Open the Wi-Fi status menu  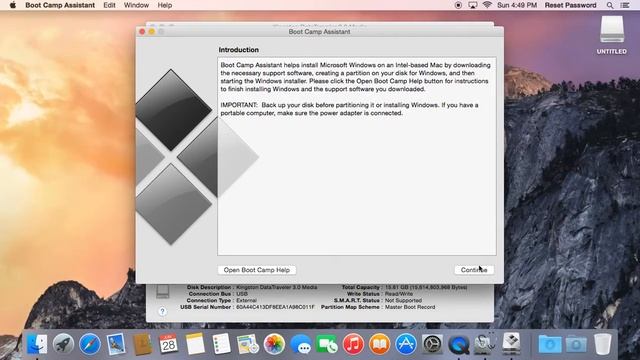(487, 5)
